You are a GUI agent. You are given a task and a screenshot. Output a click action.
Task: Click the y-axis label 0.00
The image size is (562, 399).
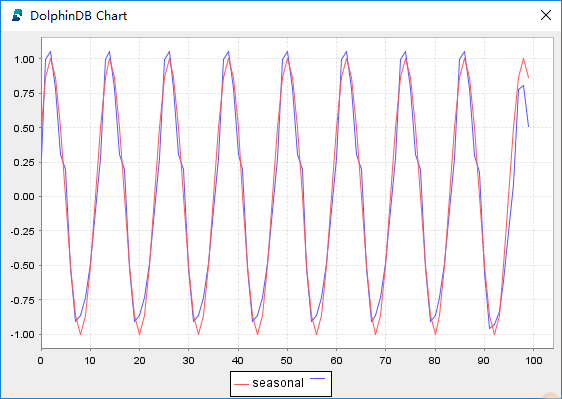coord(24,196)
